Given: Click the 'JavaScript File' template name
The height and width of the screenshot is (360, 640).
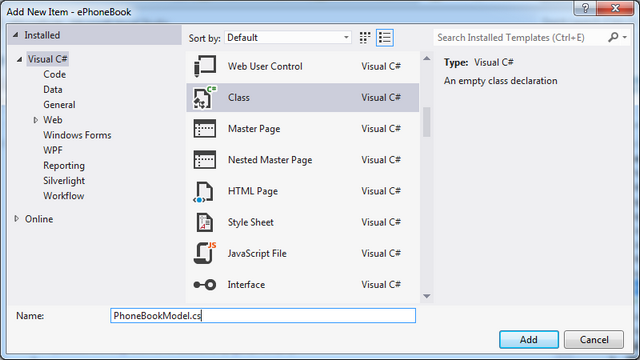Looking at the screenshot, I should tap(257, 253).
